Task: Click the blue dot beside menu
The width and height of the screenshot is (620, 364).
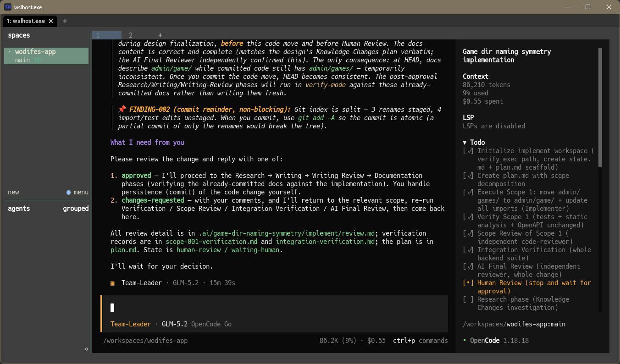Action: pyautogui.click(x=69, y=192)
